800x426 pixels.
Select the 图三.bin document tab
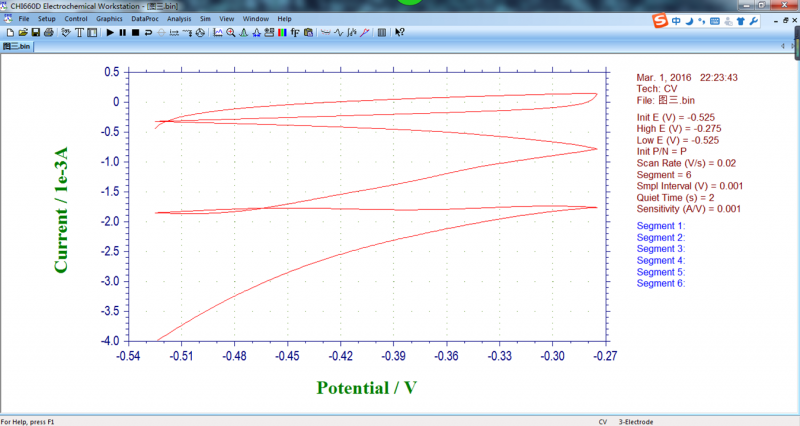coord(17,46)
